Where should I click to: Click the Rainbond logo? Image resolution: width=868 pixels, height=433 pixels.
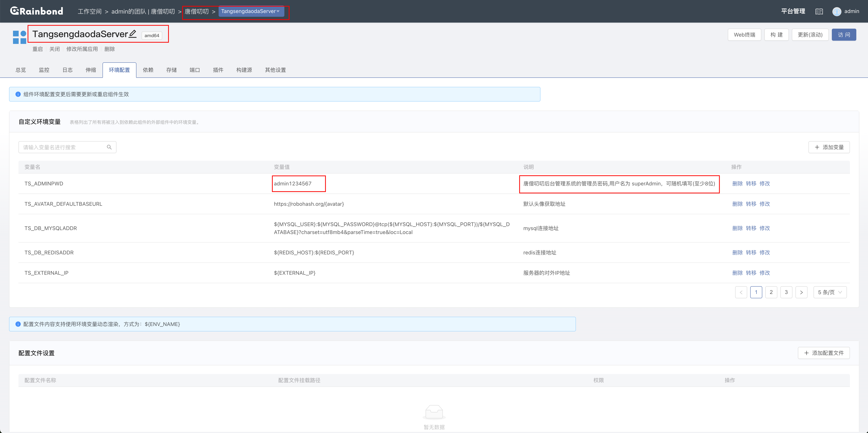(36, 11)
